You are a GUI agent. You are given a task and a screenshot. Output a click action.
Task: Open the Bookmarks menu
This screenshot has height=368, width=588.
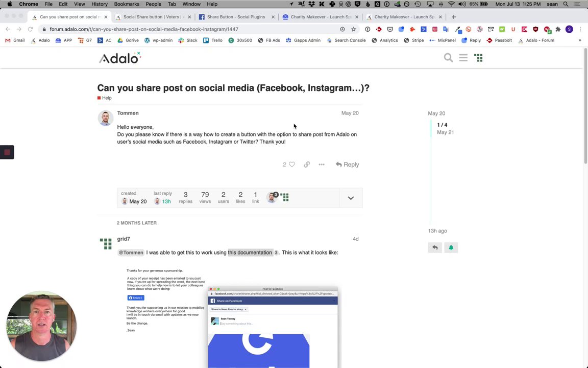(x=127, y=4)
